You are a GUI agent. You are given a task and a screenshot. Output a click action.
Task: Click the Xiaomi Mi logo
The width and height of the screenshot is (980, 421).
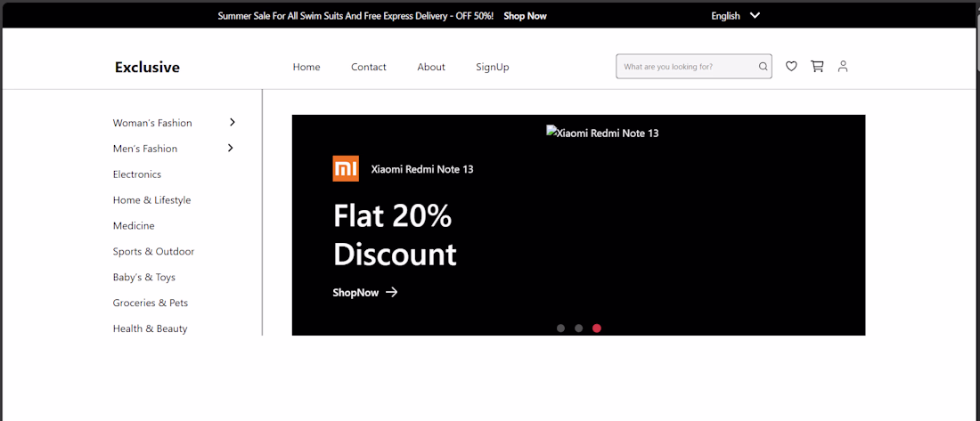[x=346, y=168]
